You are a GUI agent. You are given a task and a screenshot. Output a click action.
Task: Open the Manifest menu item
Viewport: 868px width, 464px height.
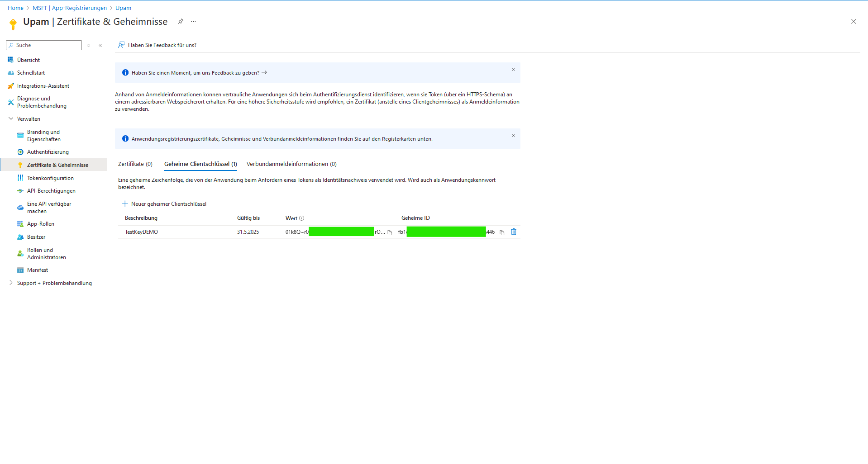tap(38, 270)
